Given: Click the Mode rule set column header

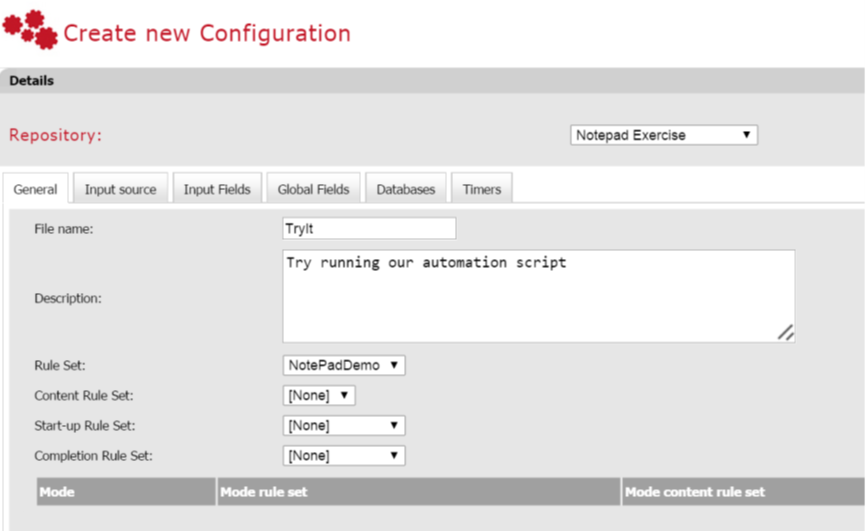Looking at the screenshot, I should point(418,492).
